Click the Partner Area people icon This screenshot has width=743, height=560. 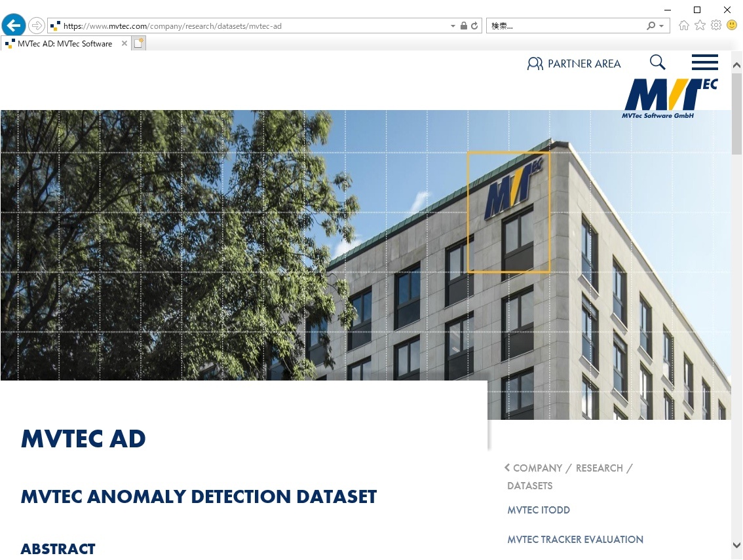click(535, 64)
